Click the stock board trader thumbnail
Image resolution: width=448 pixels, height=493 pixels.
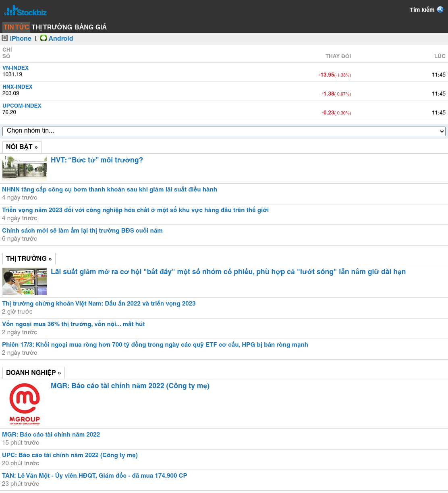point(25,281)
